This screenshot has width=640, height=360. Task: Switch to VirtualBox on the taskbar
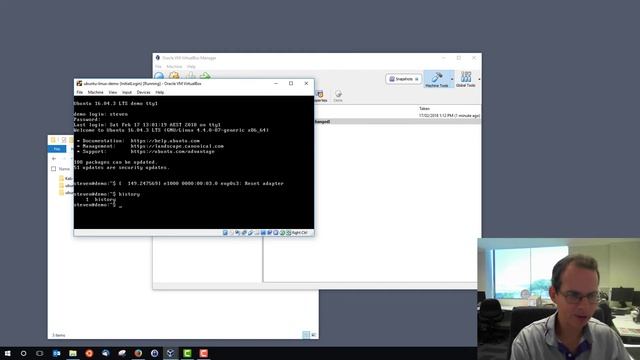click(x=171, y=353)
